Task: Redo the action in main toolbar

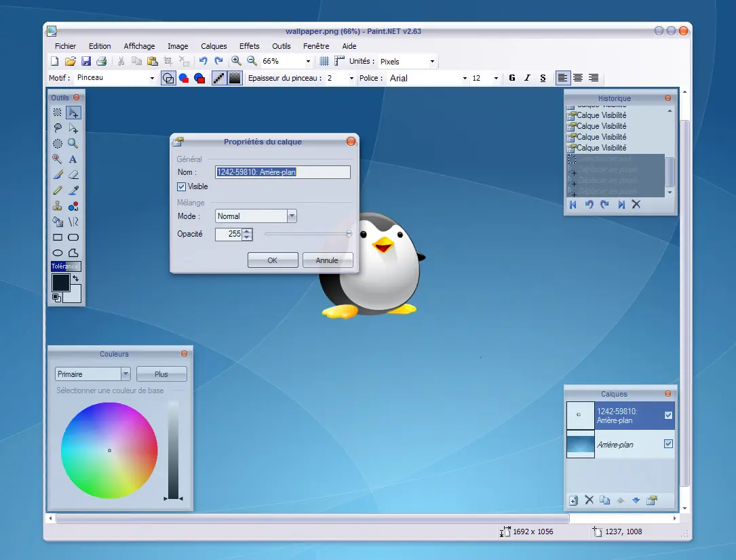Action: (x=218, y=61)
